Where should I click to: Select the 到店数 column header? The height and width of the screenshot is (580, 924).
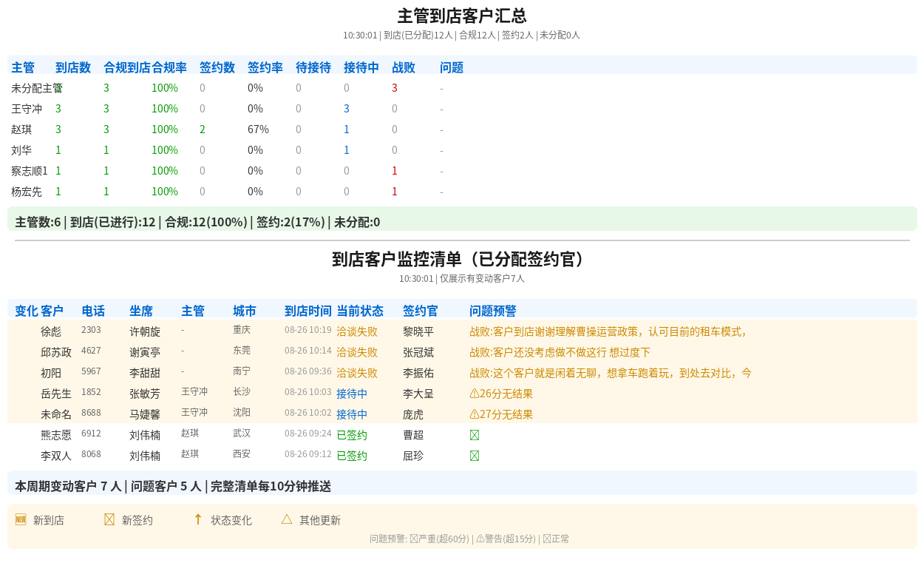(x=73, y=67)
